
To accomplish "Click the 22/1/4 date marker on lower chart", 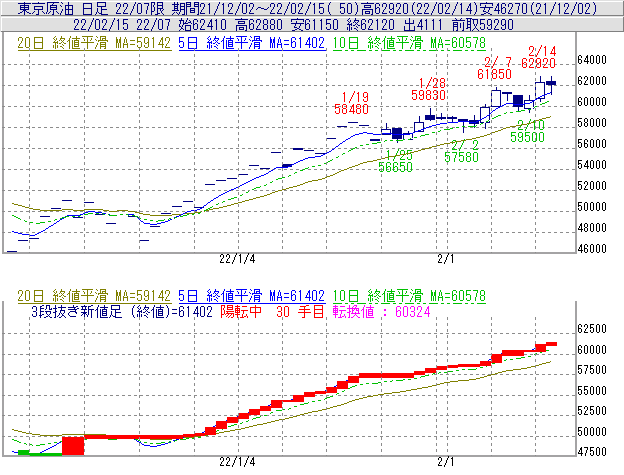I will [x=237, y=462].
